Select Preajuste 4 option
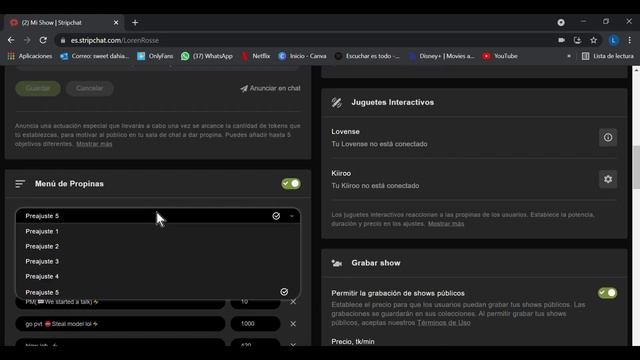The width and height of the screenshot is (640, 360). tap(158, 277)
